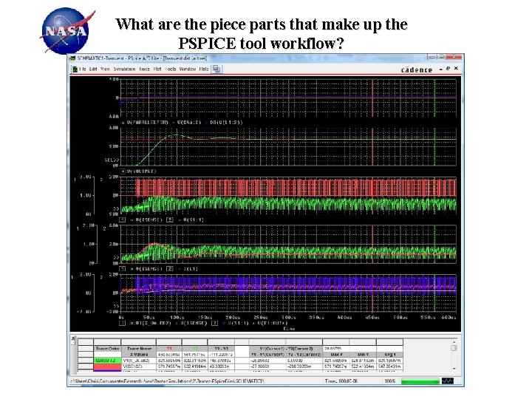
Task: Click the file path in the status bar
Action: [167, 381]
